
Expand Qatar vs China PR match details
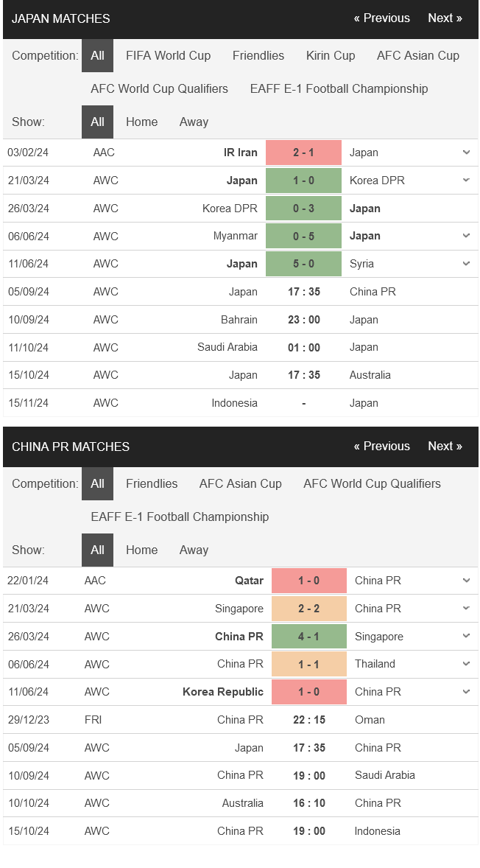click(466, 581)
